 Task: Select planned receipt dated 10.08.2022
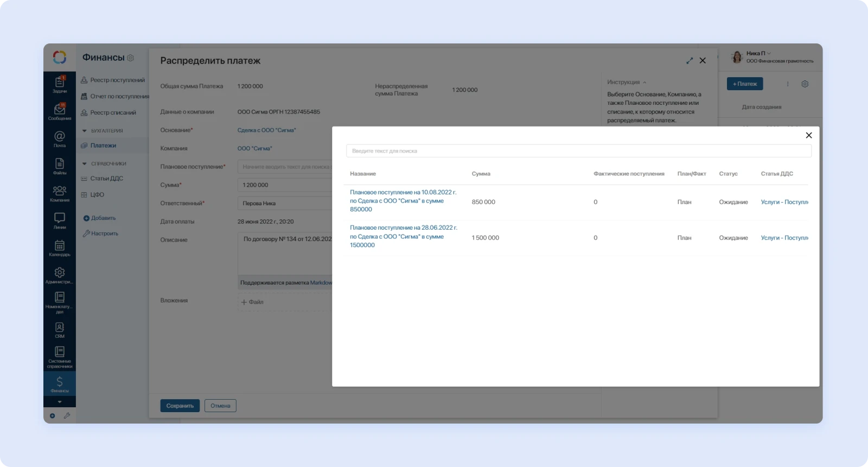pos(403,201)
